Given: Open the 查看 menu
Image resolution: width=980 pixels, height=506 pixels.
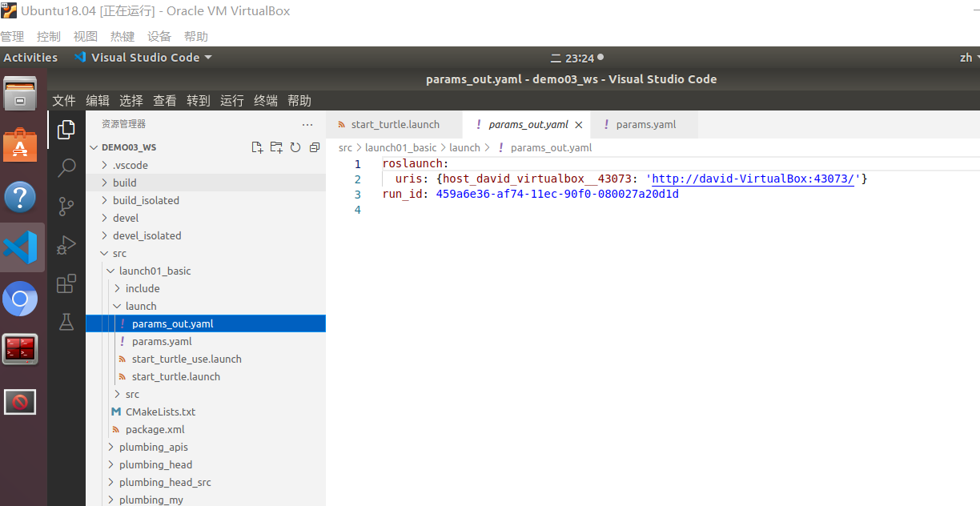Looking at the screenshot, I should pyautogui.click(x=165, y=101).
